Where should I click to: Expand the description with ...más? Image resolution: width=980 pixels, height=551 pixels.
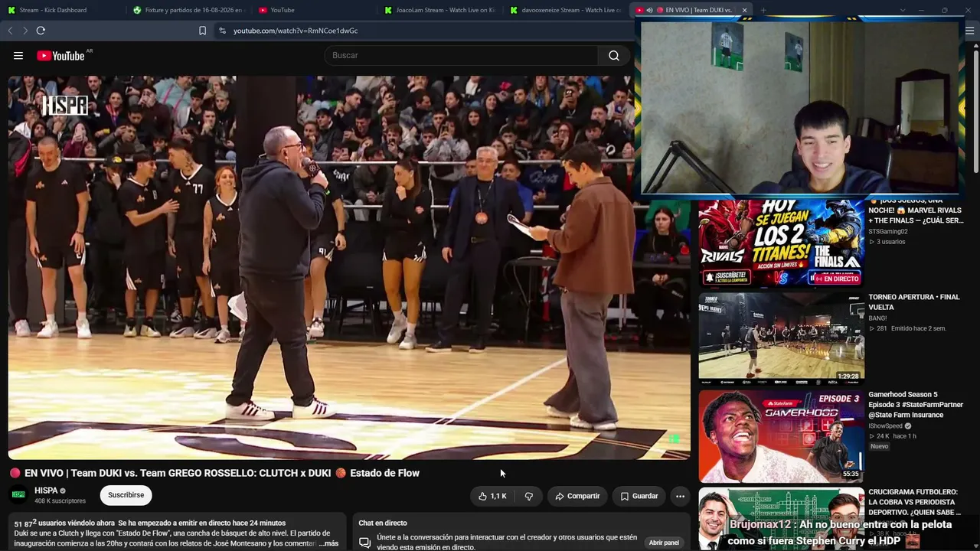click(x=327, y=543)
